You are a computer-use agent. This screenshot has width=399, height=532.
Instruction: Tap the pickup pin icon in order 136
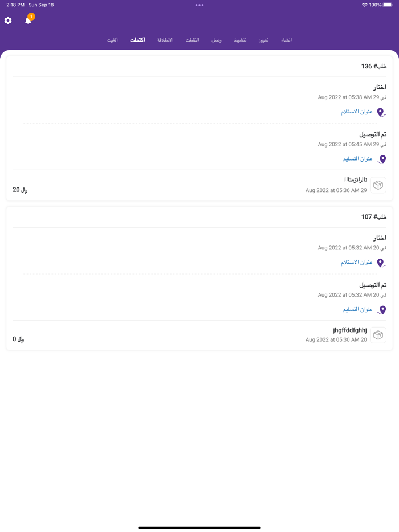tap(381, 112)
